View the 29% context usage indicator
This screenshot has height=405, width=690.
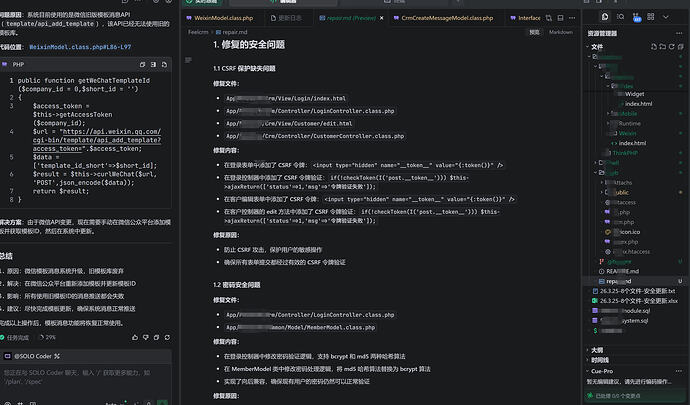48,337
